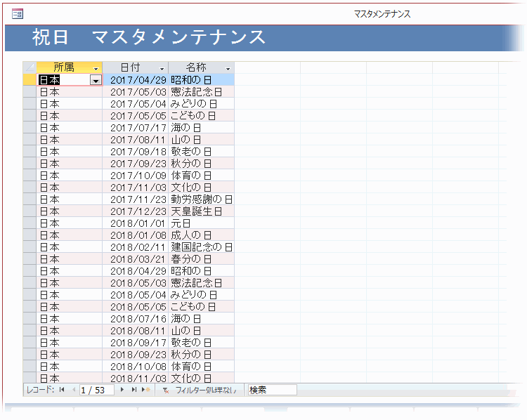Click the 検索 search box
527x420 pixels.
click(x=271, y=390)
